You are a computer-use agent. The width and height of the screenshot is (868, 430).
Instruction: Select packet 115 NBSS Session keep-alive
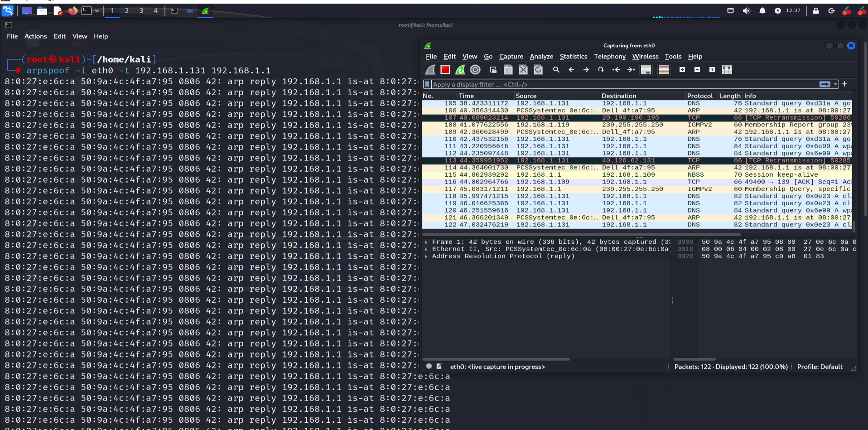[637, 175]
